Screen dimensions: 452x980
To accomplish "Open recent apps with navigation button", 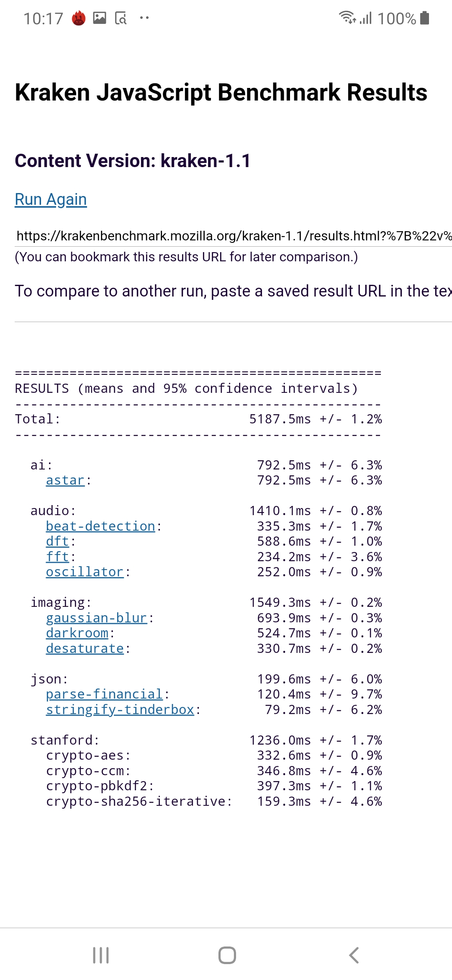I will click(x=101, y=955).
